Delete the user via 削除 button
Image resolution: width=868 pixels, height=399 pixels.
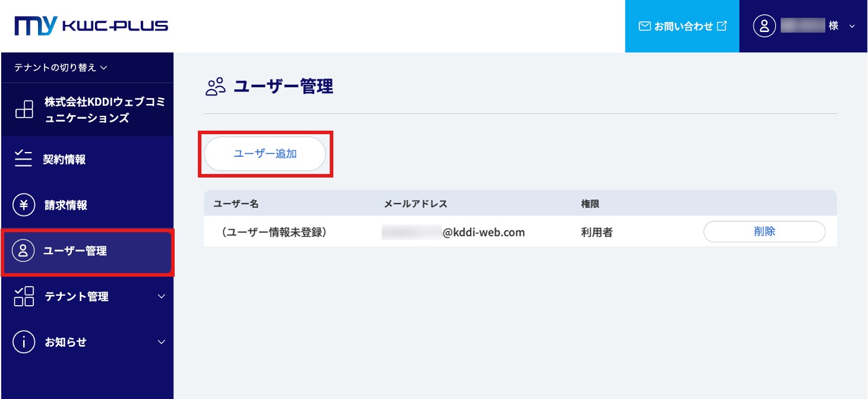764,232
